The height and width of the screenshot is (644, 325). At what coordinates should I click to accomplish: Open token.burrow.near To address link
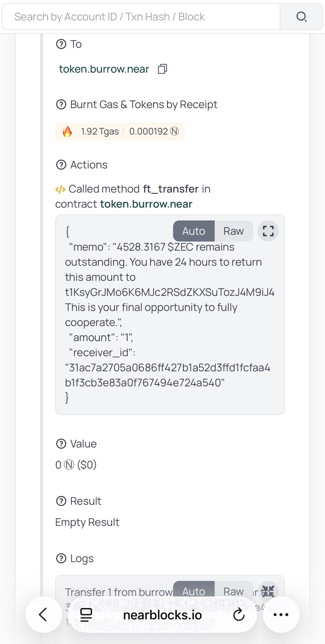[x=104, y=69]
